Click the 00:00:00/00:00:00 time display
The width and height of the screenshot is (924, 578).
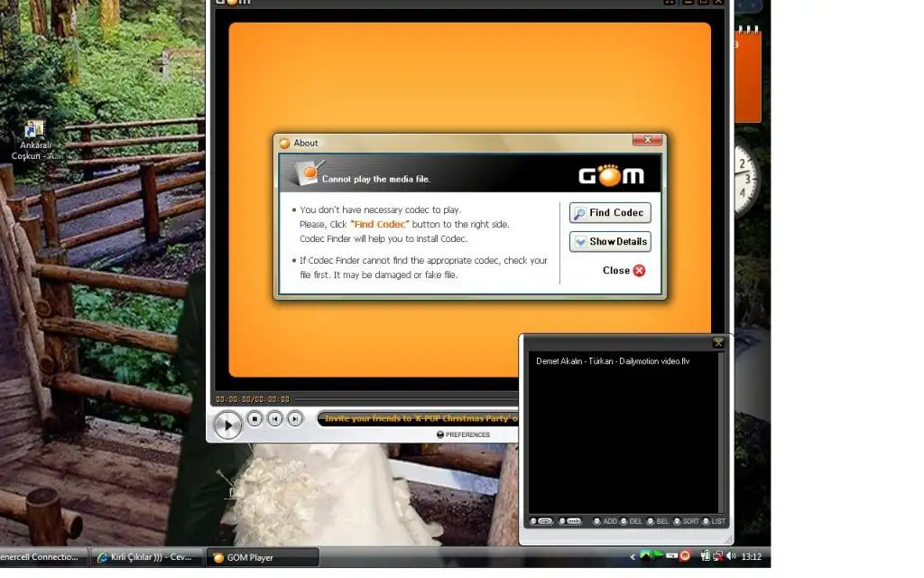(253, 399)
